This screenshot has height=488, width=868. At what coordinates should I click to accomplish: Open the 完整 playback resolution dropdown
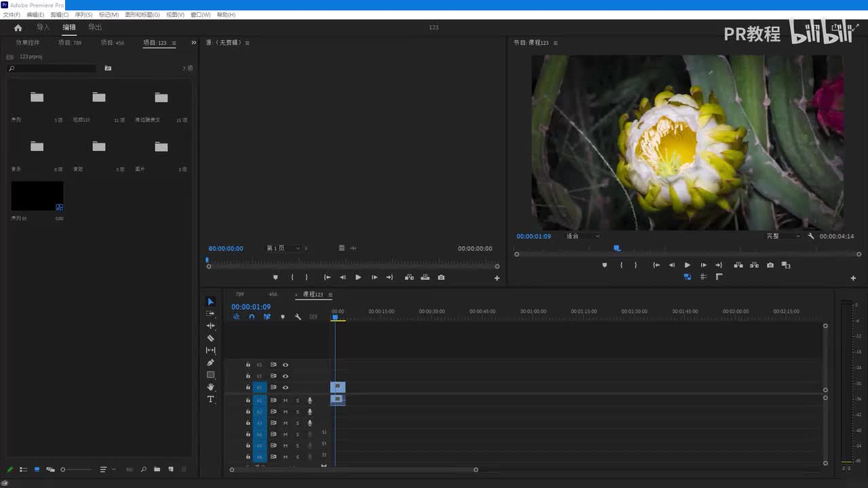point(783,236)
